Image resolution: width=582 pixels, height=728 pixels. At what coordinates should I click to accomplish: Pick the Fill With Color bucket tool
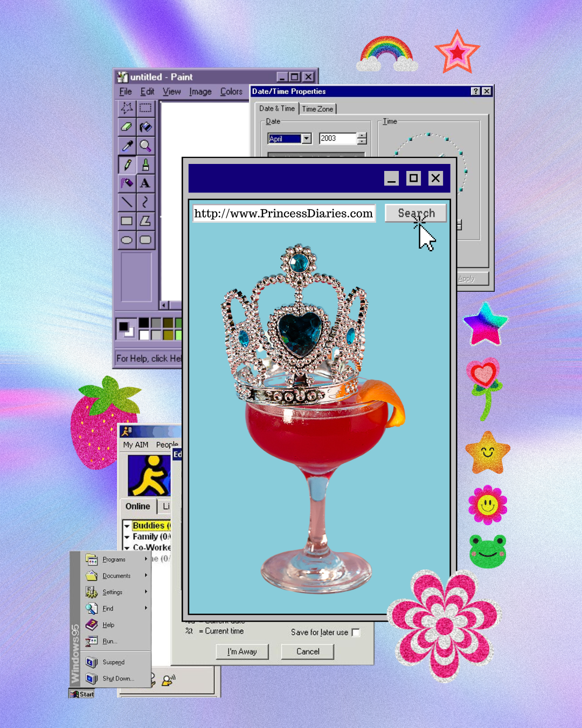point(145,127)
